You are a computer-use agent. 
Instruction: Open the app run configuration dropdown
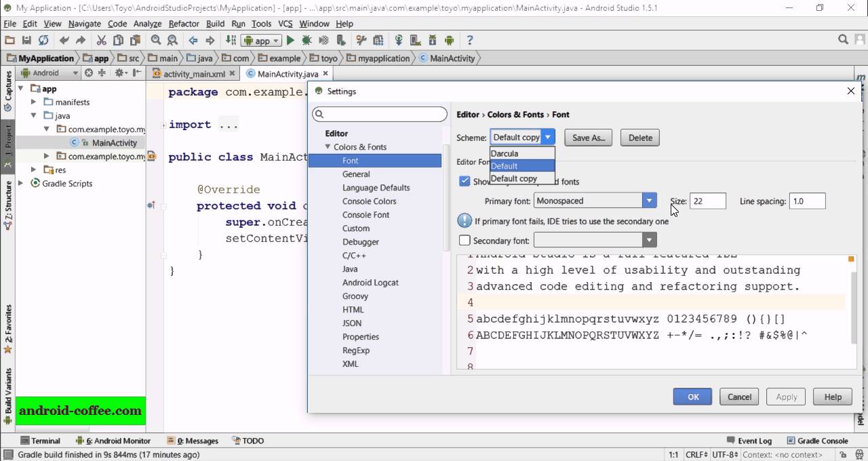(262, 41)
